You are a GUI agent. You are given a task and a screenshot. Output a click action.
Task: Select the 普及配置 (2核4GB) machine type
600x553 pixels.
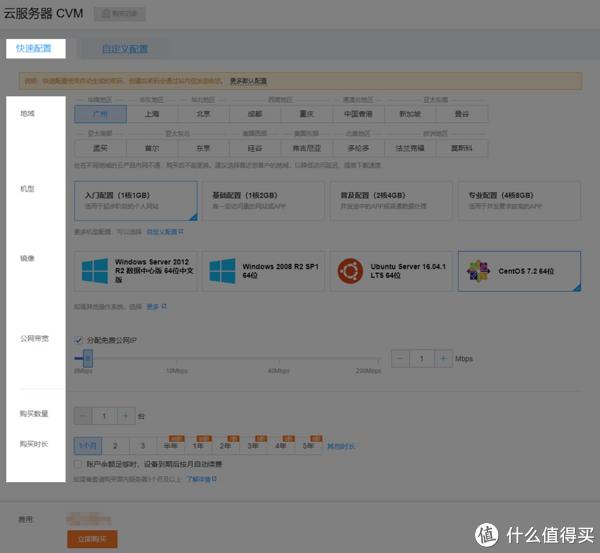391,201
